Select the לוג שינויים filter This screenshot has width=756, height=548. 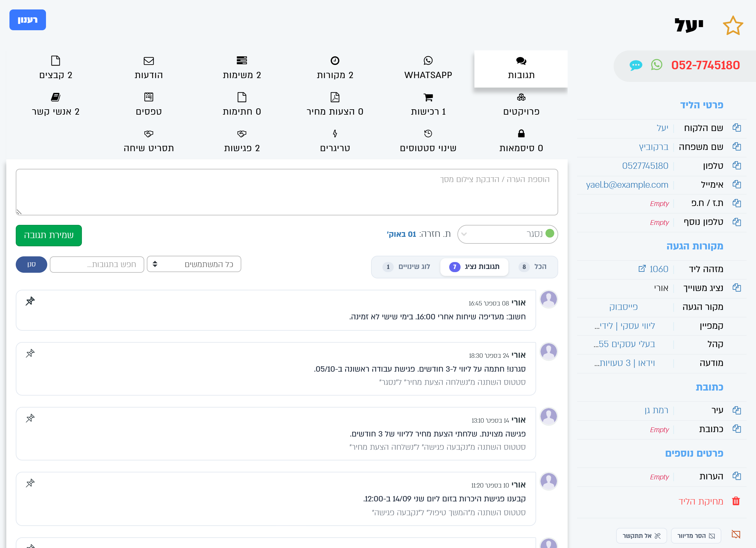click(x=407, y=267)
